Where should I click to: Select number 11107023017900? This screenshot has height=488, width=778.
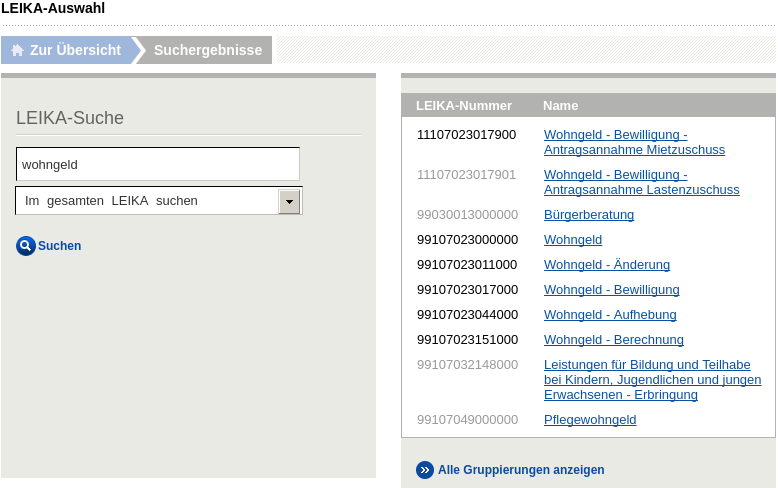tap(466, 135)
